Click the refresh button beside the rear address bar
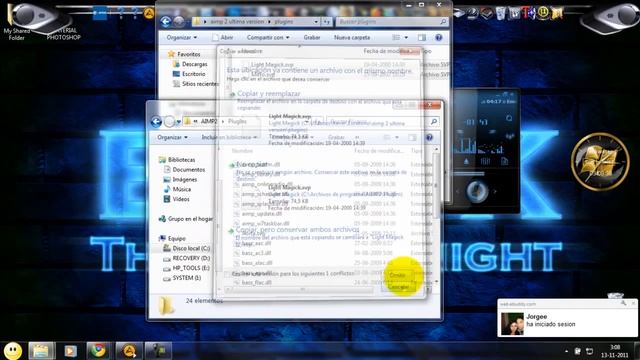Image resolution: width=640 pixels, height=360 pixels. (x=326, y=22)
